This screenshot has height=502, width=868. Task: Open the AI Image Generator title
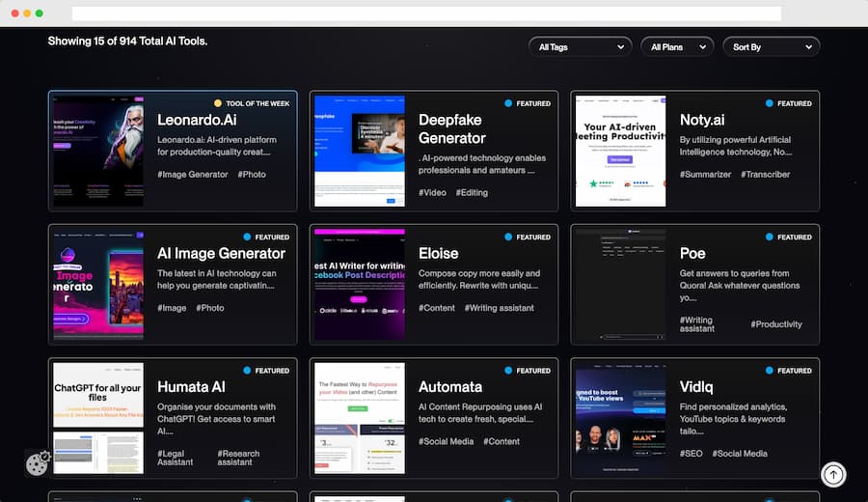tap(221, 253)
